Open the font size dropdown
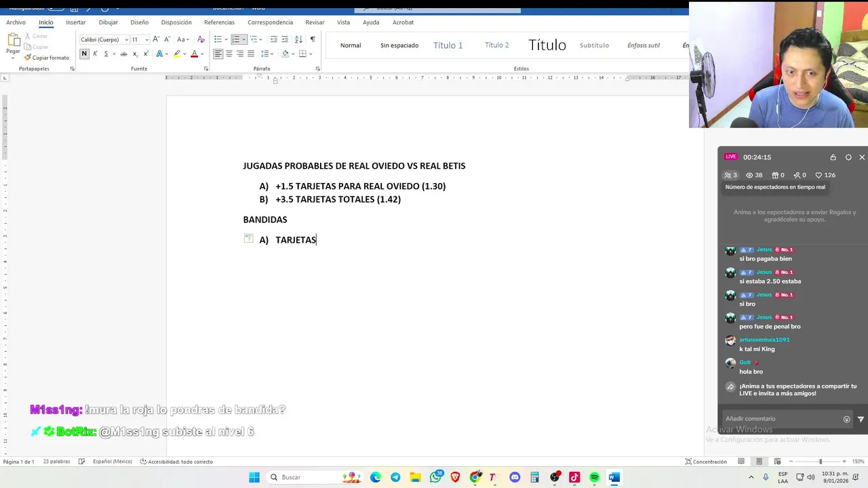The height and width of the screenshot is (488, 868). point(146,39)
